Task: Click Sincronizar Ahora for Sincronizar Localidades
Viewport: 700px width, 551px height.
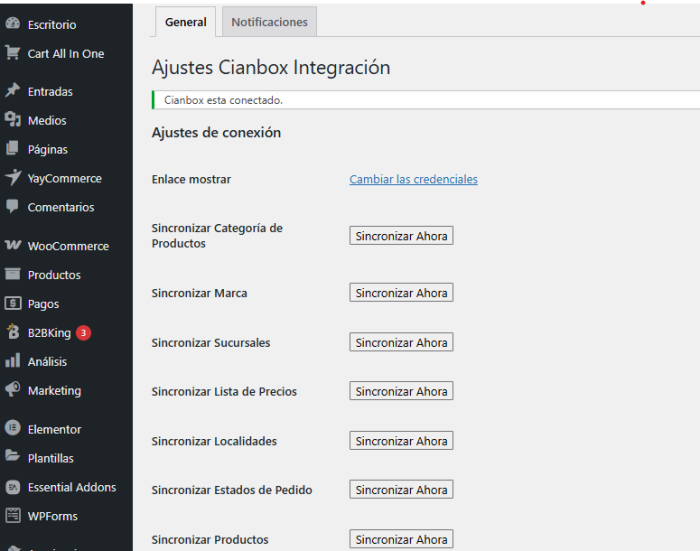Action: tap(401, 441)
